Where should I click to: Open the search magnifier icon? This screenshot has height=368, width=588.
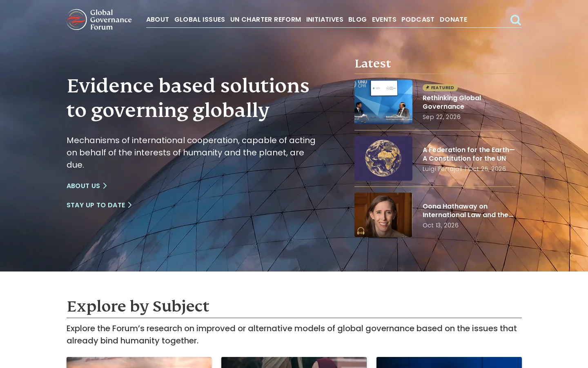[516, 20]
